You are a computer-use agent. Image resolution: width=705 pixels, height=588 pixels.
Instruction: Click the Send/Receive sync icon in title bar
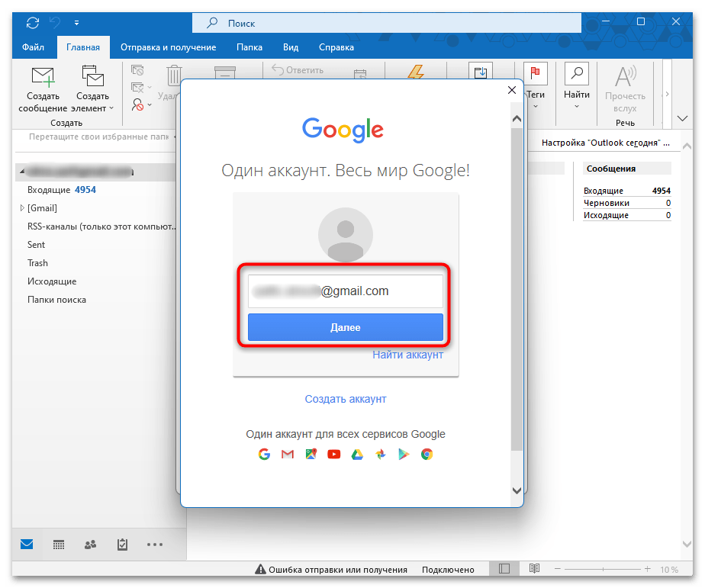(x=32, y=22)
